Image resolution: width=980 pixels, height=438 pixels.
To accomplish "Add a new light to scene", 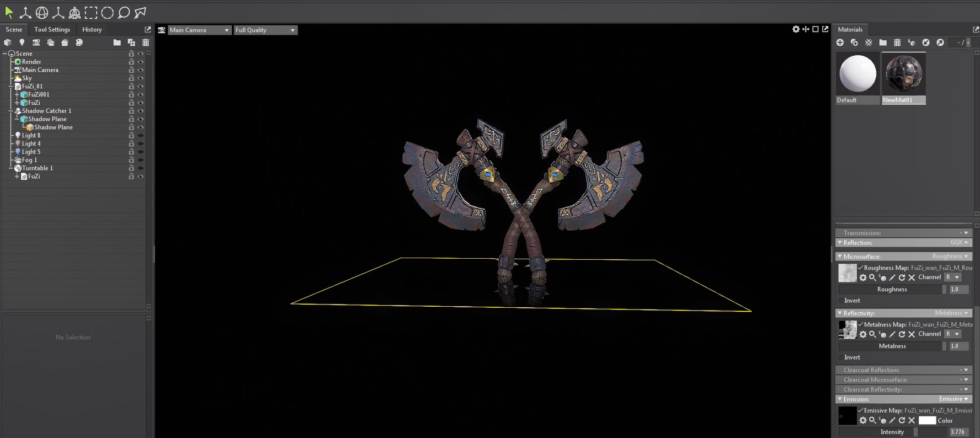I will [x=22, y=42].
